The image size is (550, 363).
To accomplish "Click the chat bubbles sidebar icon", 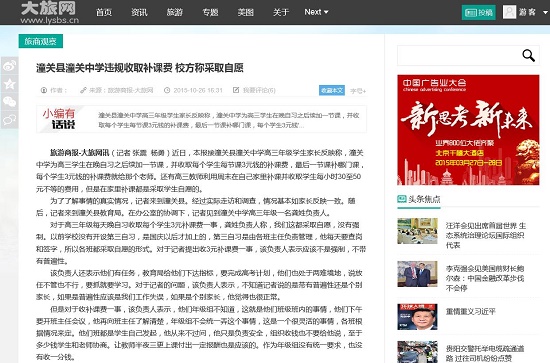I will pyautogui.click(x=9, y=120).
